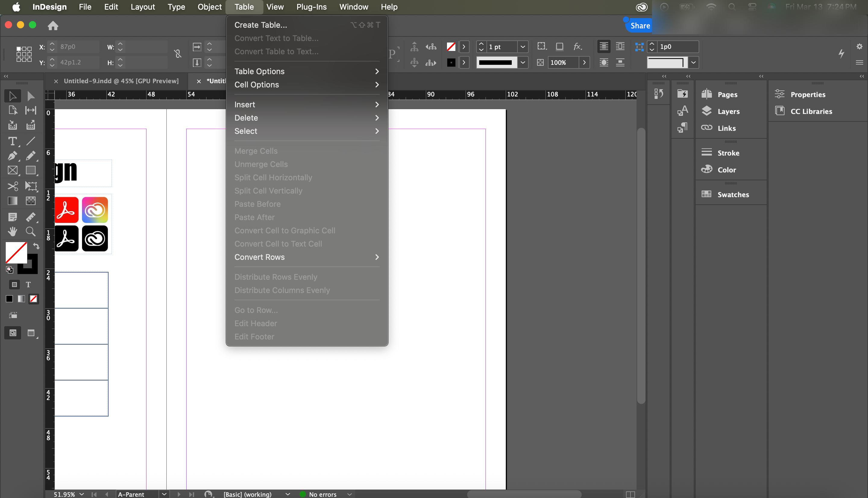Choose Create Table menu entry
Viewport: 868px width, 498px height.
pos(261,25)
